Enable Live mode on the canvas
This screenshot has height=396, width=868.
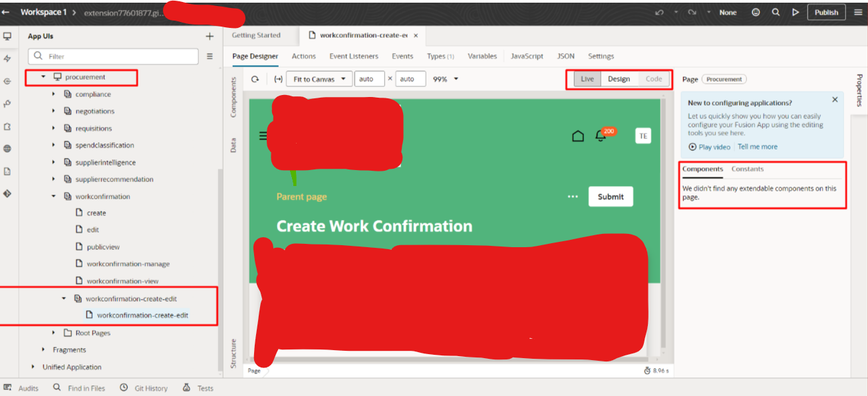587,78
